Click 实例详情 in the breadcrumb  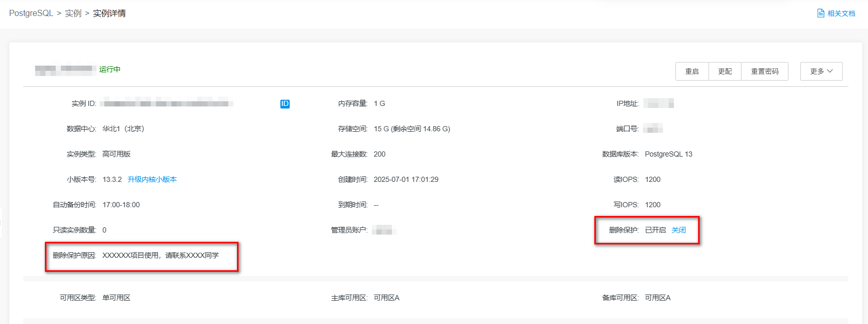pos(109,13)
